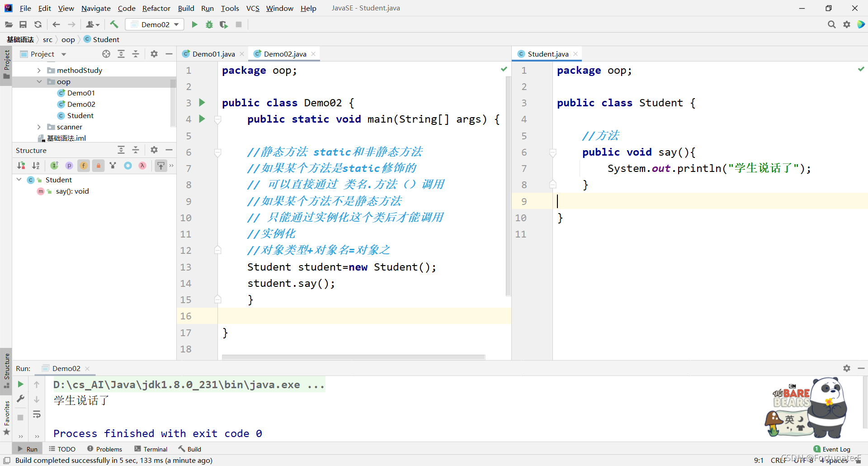Toggle show fields in Structure
The width and height of the screenshot is (868, 466).
[84, 166]
